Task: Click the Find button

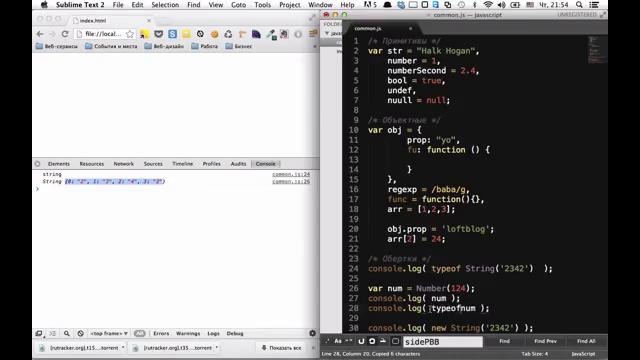Action: click(x=504, y=341)
